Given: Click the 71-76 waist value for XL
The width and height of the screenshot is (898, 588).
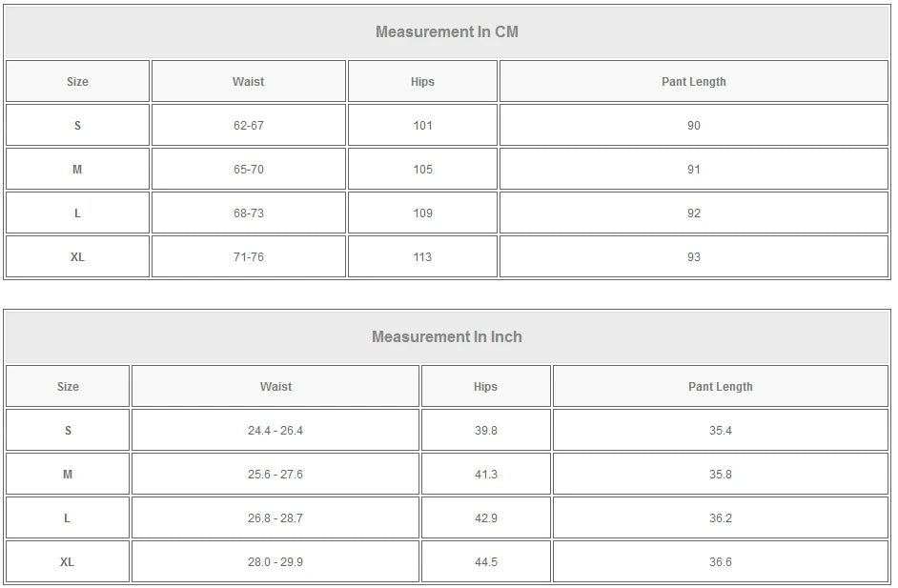Looking at the screenshot, I should click(x=249, y=257).
